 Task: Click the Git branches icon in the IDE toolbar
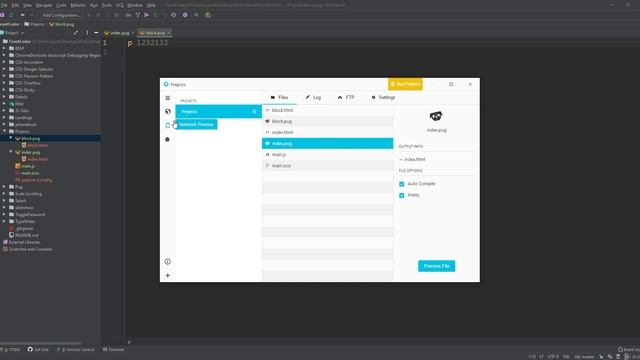[138, 15]
